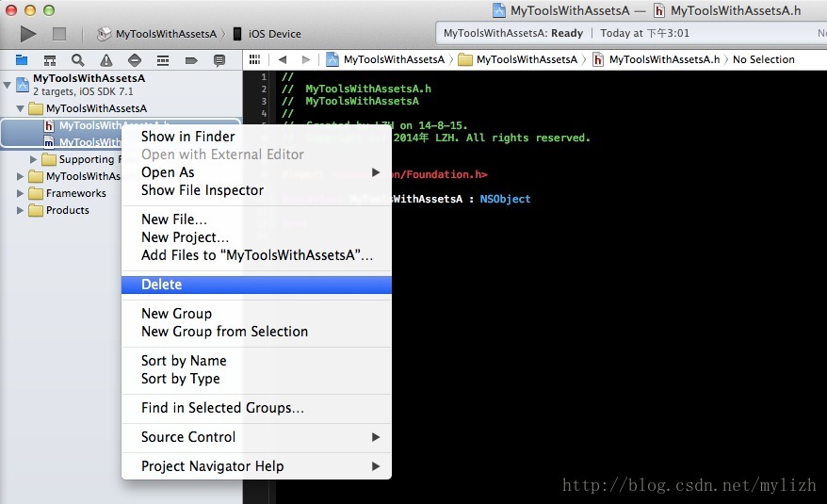Open the Symbol navigator icon
Image resolution: width=827 pixels, height=504 pixels.
[50, 60]
